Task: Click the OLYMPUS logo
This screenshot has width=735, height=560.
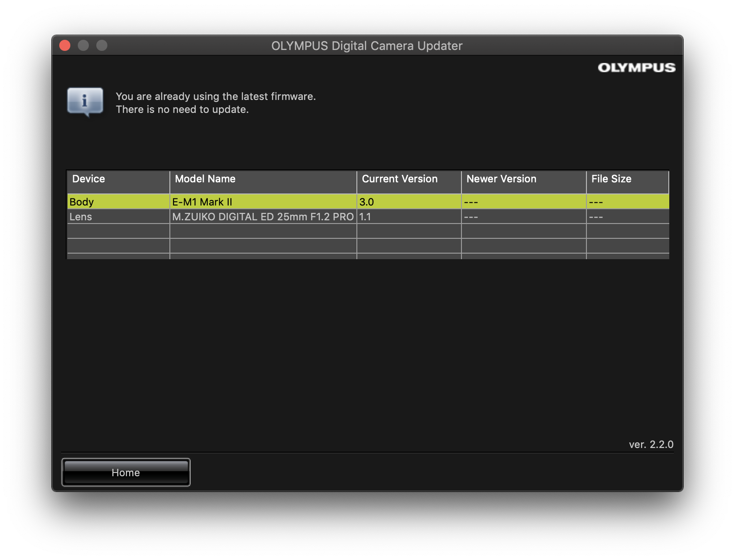Action: coord(636,68)
